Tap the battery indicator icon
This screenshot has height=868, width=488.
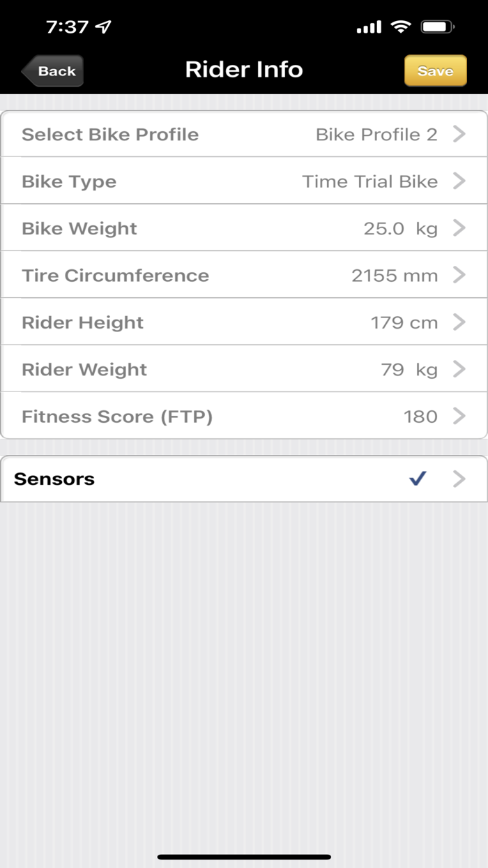click(438, 27)
